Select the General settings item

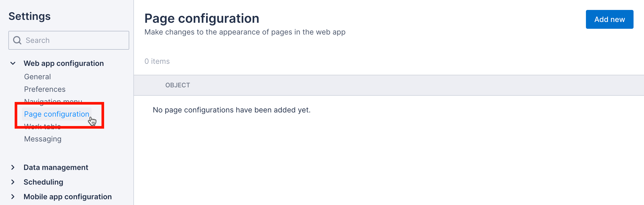coord(37,76)
